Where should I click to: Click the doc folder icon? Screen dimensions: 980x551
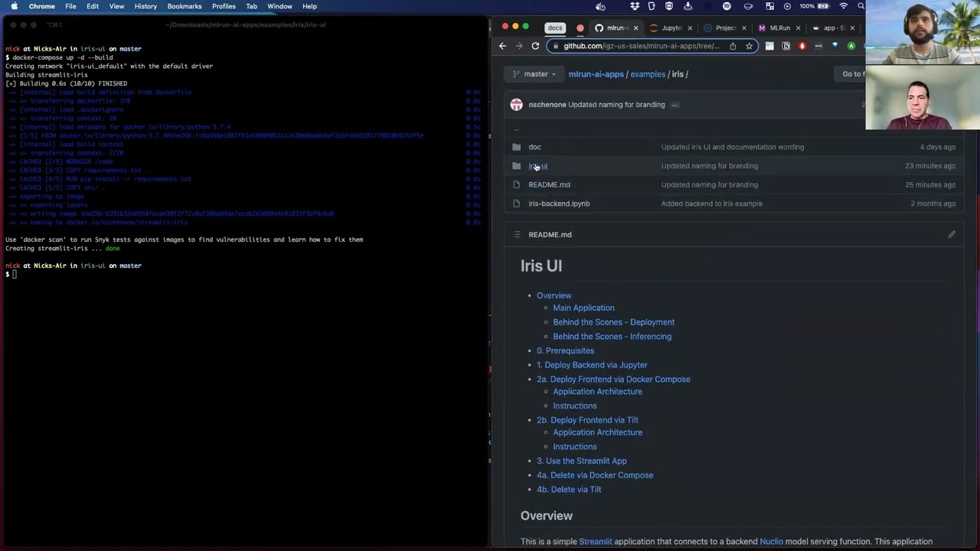(x=516, y=147)
